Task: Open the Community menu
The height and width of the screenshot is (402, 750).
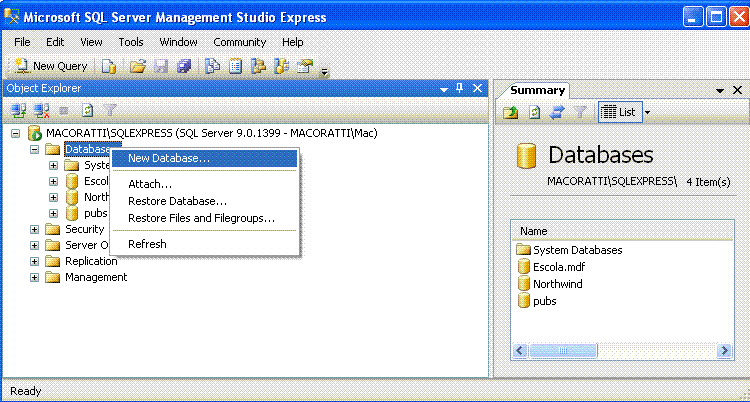Action: coord(240,42)
